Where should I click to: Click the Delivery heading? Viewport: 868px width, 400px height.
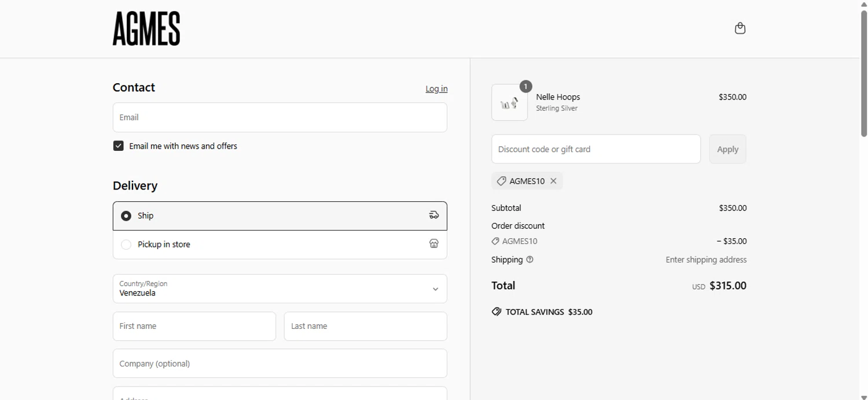pos(135,186)
